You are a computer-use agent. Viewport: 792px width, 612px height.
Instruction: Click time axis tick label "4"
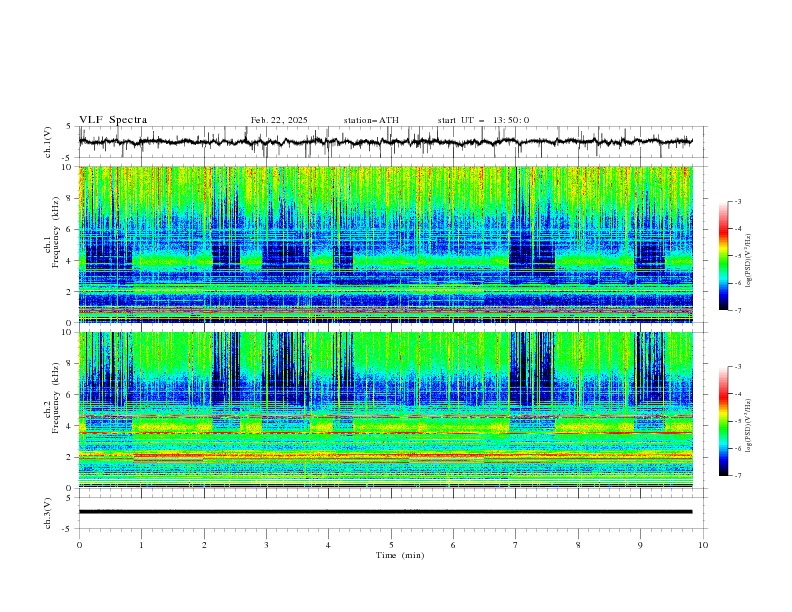pos(328,545)
